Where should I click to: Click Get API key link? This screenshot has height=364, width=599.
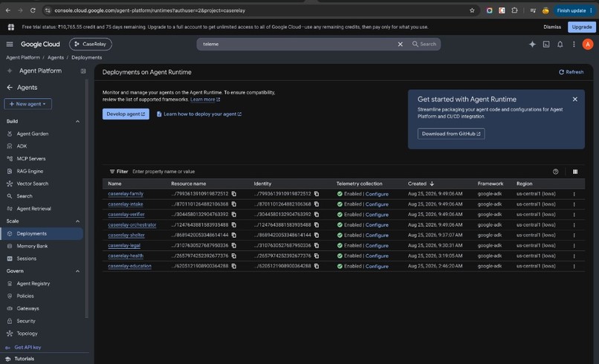coord(27,348)
